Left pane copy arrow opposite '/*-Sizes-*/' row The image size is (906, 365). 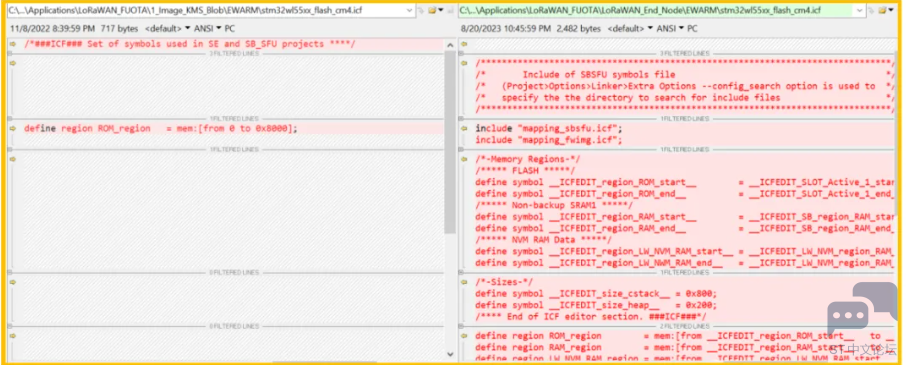(13, 282)
